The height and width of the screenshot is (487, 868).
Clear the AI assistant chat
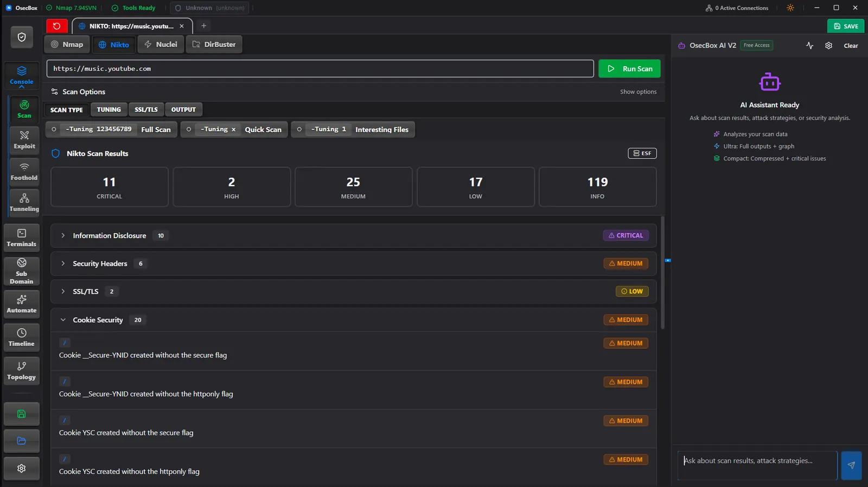pos(851,46)
